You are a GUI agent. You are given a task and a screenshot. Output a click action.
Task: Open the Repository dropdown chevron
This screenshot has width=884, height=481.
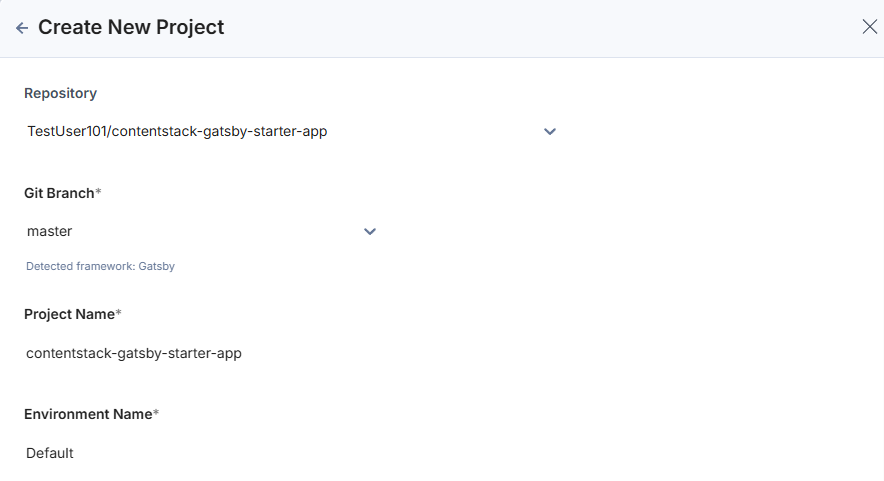coord(550,131)
